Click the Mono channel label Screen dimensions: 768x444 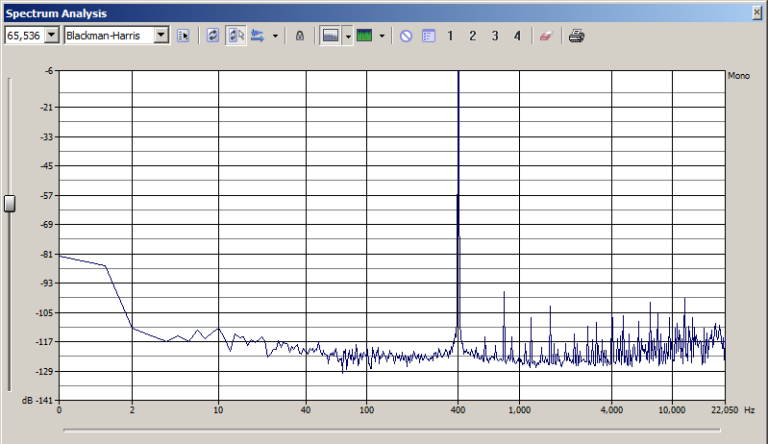click(x=739, y=75)
